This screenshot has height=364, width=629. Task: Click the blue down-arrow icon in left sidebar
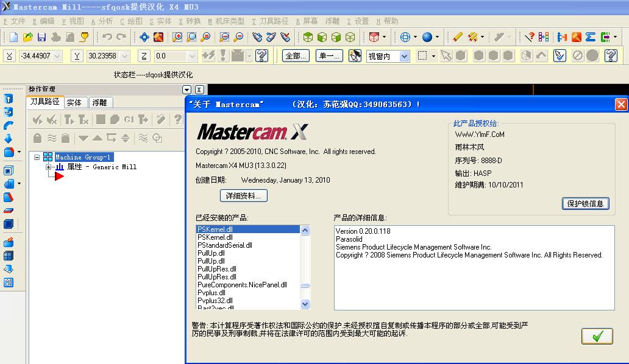[x=9, y=139]
